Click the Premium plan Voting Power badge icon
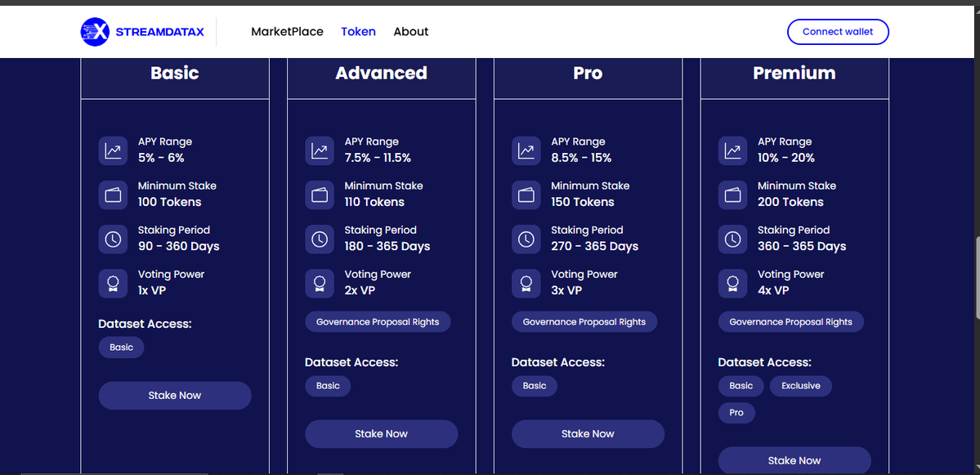 pyautogui.click(x=732, y=284)
